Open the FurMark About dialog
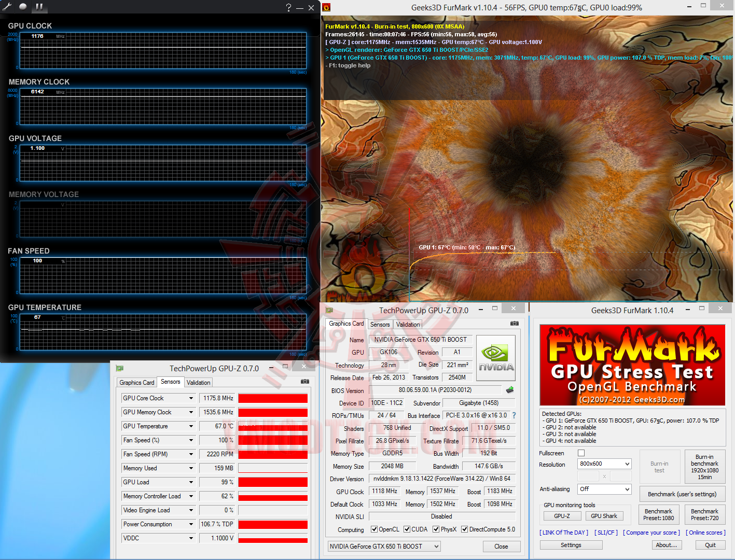The height and width of the screenshot is (560, 735). click(667, 545)
